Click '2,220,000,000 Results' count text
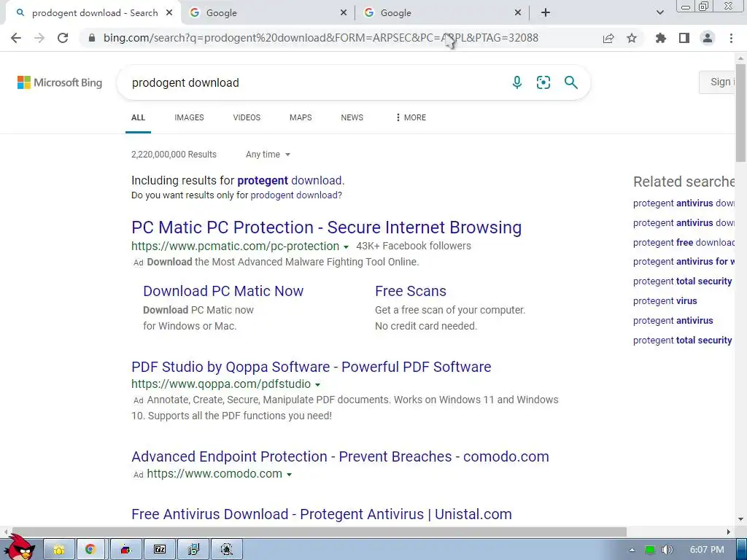 point(174,155)
